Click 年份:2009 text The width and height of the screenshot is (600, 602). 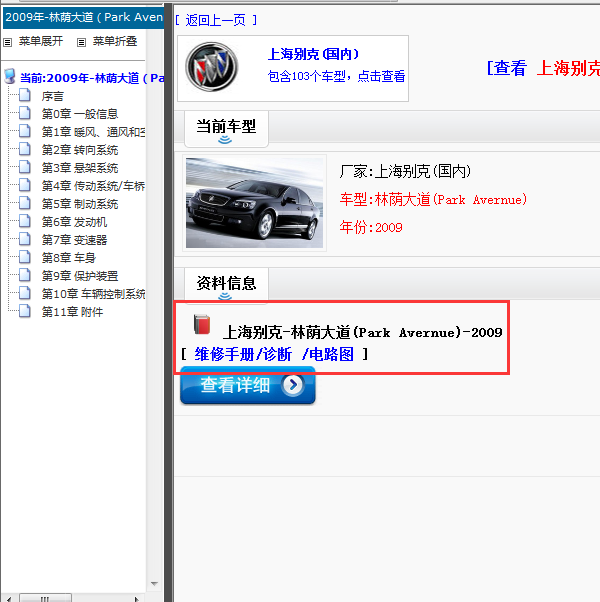[x=371, y=227]
